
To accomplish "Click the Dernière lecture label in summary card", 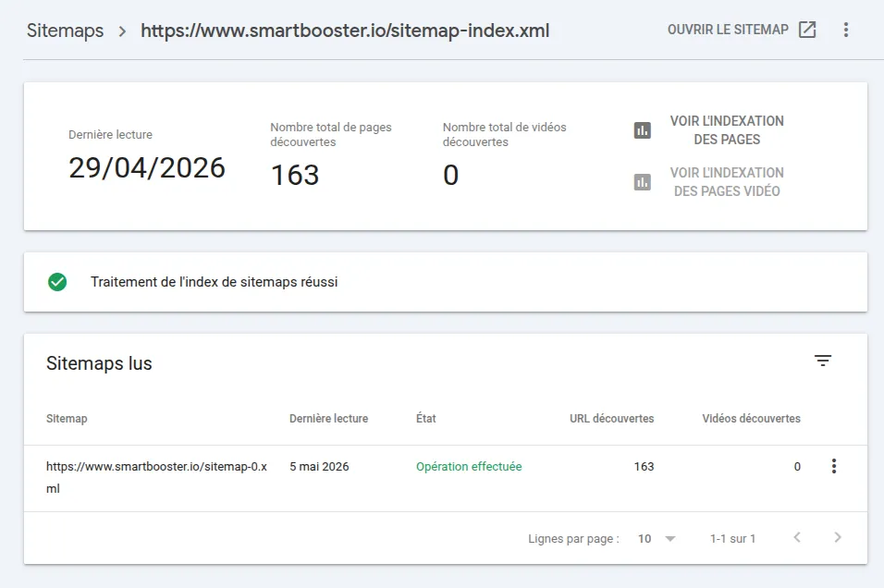I will tap(111, 134).
